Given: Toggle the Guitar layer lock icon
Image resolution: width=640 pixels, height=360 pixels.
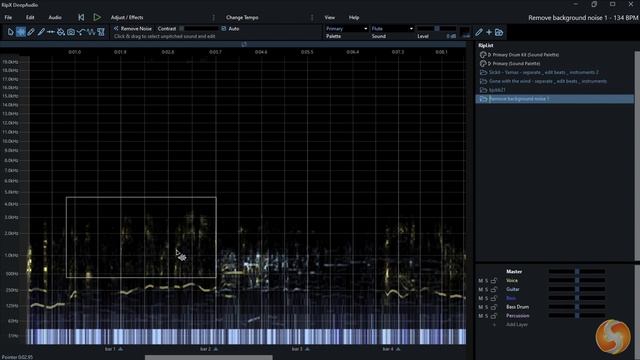Looking at the screenshot, I should pyautogui.click(x=494, y=289).
